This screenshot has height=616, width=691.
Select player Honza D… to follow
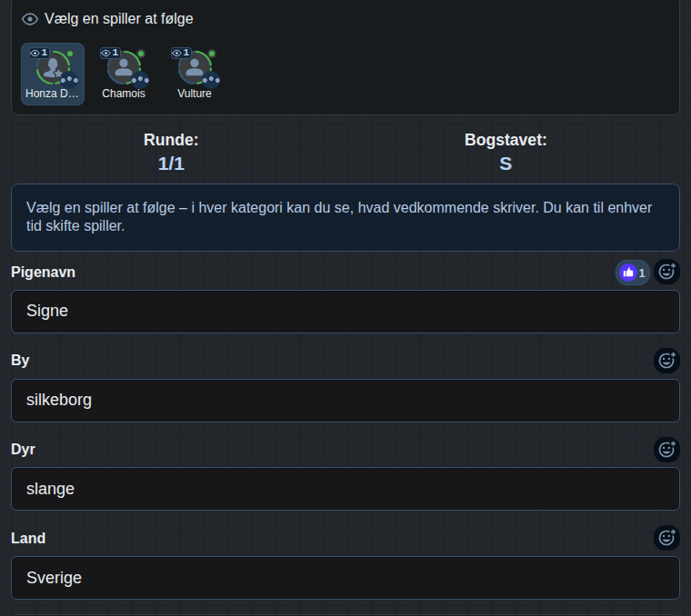point(53,74)
